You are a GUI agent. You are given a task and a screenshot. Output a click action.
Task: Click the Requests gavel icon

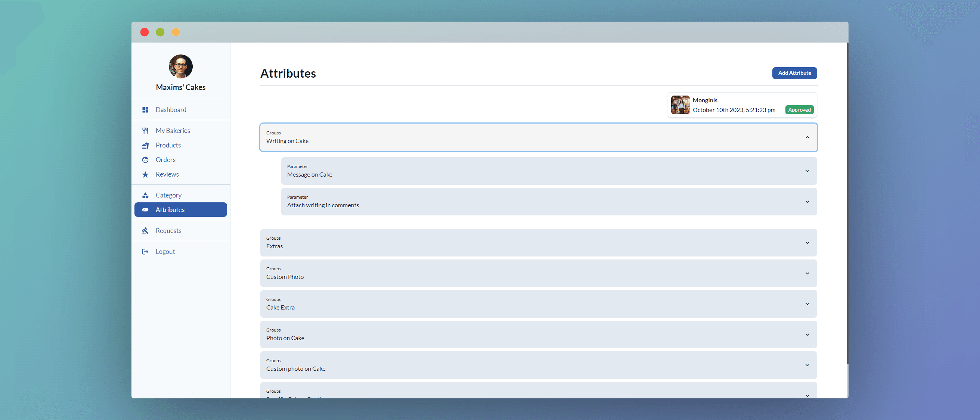coord(145,231)
